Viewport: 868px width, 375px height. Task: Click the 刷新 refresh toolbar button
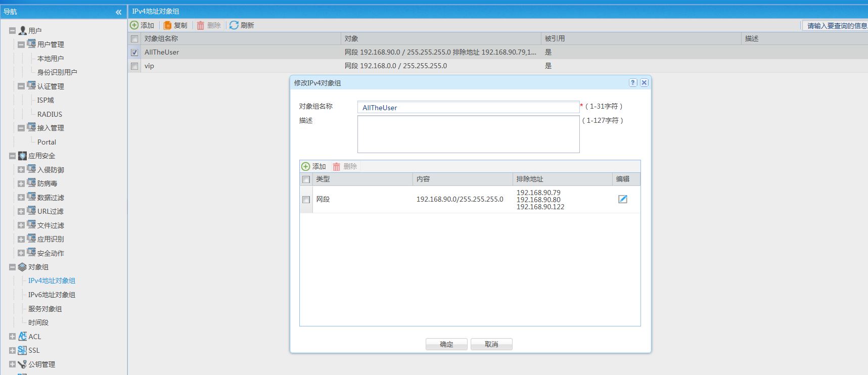(x=242, y=25)
